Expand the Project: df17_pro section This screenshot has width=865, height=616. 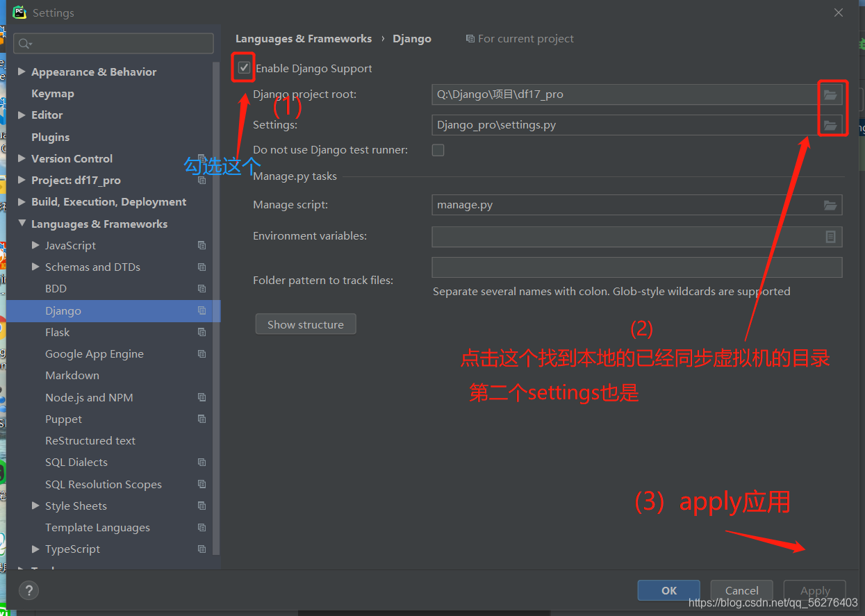tap(22, 180)
